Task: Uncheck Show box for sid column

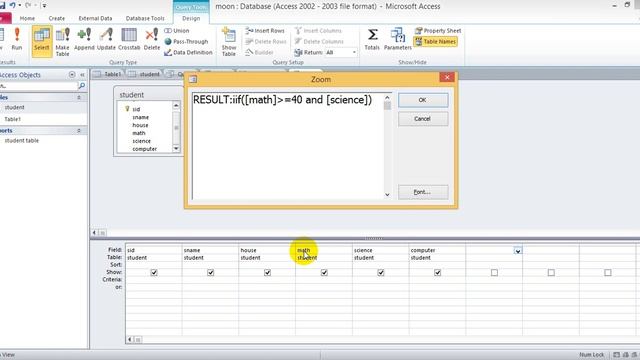Action: point(154,272)
